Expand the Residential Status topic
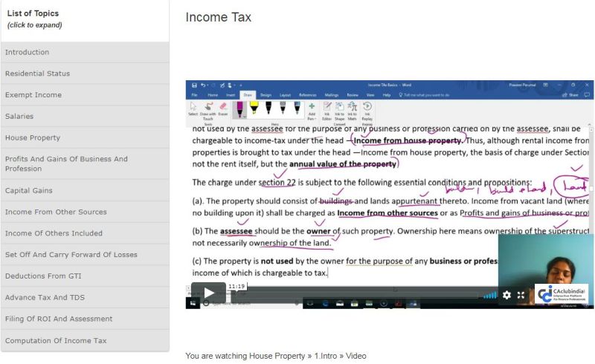595x364 pixels. (37, 74)
